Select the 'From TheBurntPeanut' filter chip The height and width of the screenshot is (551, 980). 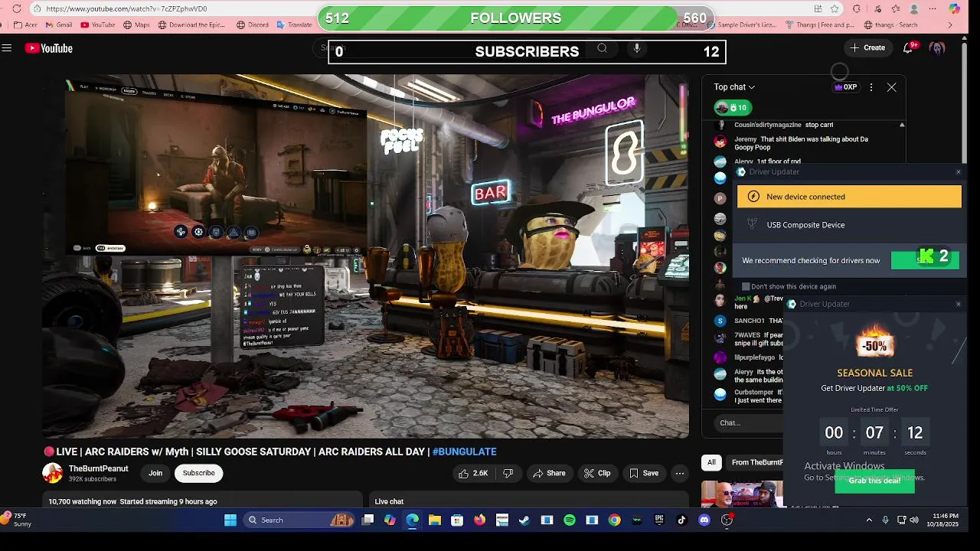point(755,462)
